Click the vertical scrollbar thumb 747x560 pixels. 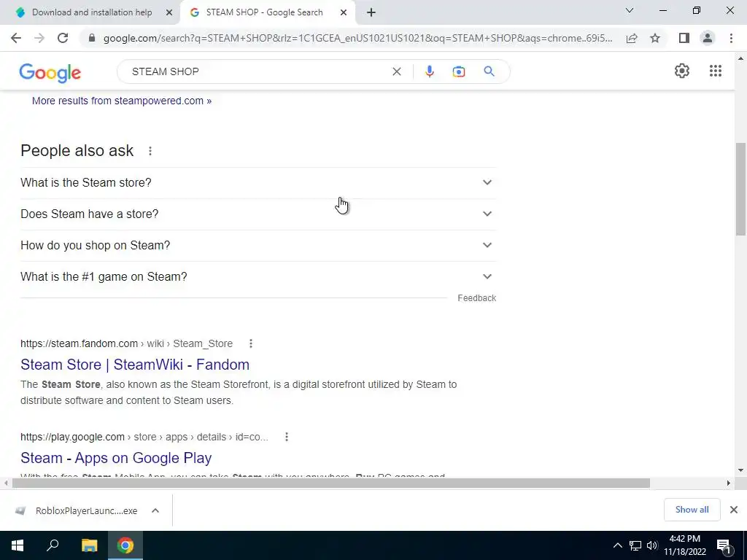click(740, 189)
